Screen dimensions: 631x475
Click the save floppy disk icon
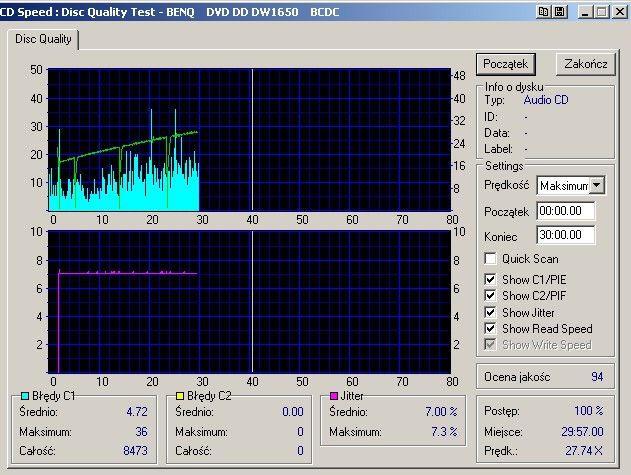pyautogui.click(x=559, y=12)
